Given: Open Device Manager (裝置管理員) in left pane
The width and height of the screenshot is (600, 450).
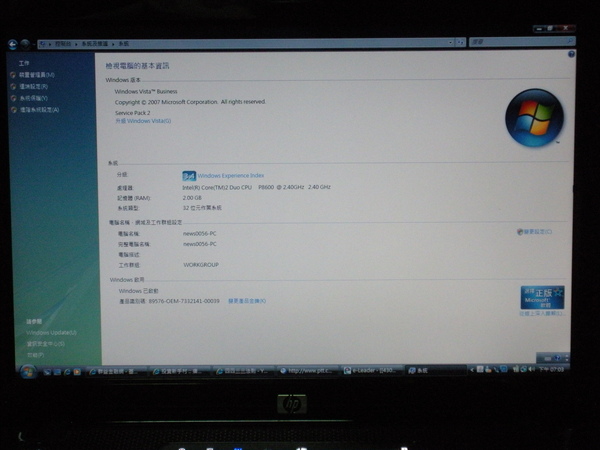Looking at the screenshot, I should [37, 75].
